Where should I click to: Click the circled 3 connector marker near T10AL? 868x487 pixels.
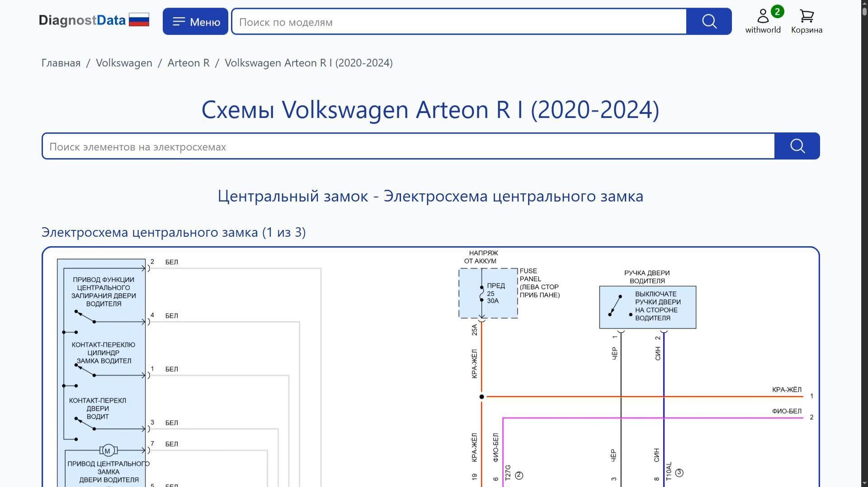pos(679,473)
